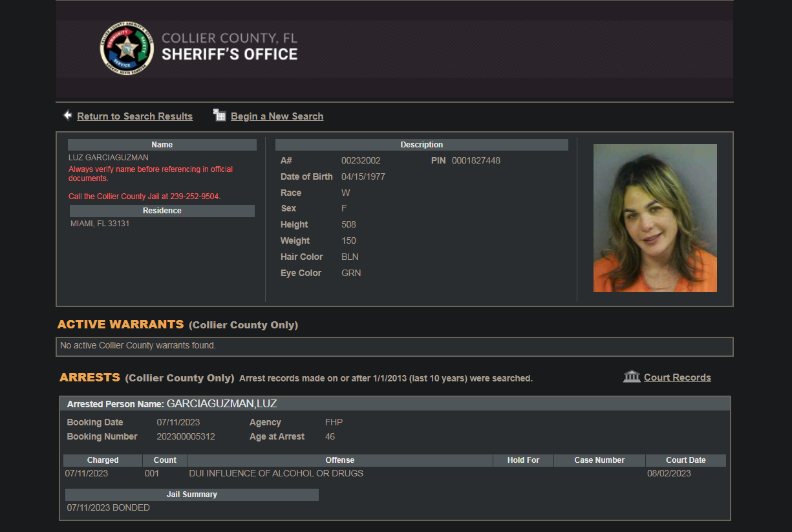Click the Residence section header
Viewport: 792px width, 532px height.
click(x=162, y=211)
